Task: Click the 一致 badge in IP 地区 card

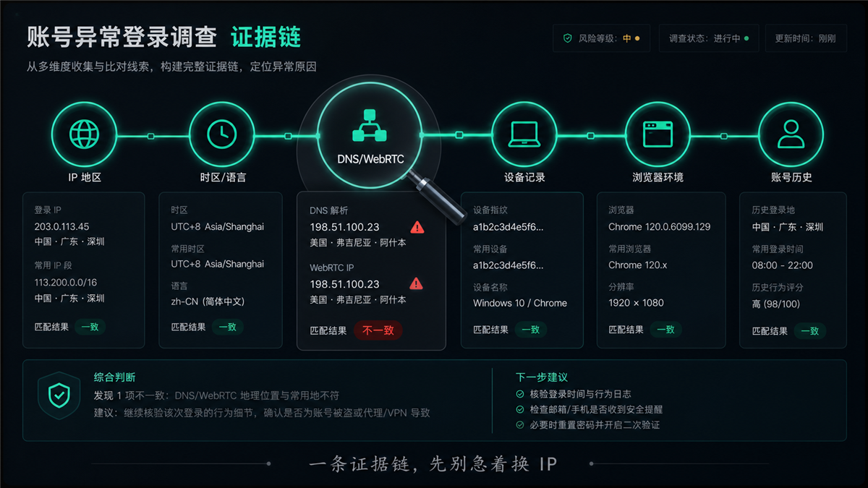Action: (90, 327)
